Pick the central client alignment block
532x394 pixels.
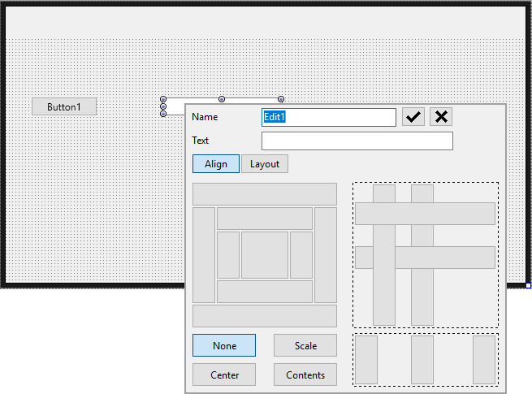click(x=265, y=255)
